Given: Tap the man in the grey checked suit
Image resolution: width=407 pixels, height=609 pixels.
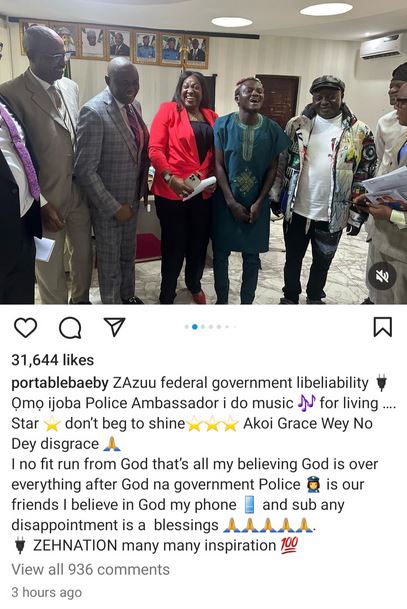Looking at the screenshot, I should 112,181.
